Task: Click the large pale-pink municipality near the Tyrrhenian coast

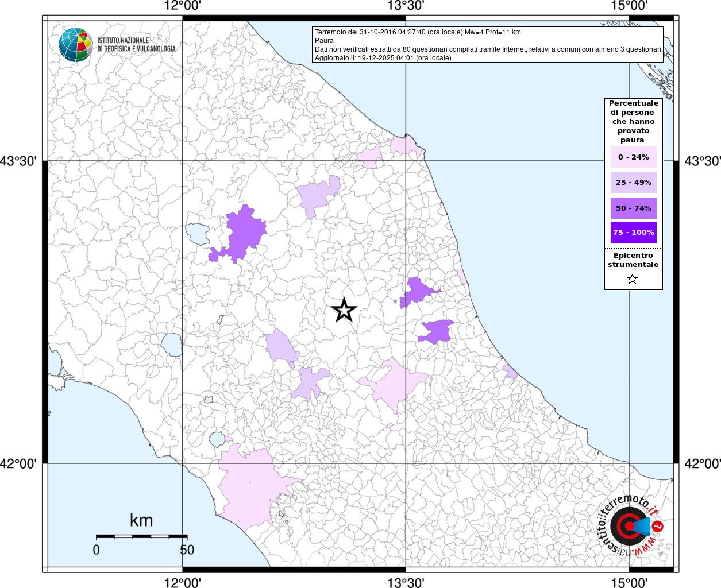Action: (253, 488)
